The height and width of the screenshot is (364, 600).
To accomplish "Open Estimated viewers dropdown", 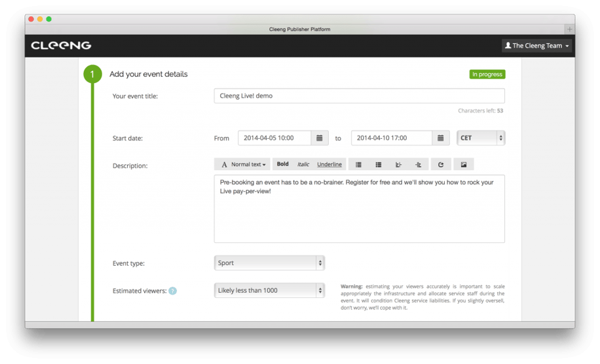I will pos(269,291).
